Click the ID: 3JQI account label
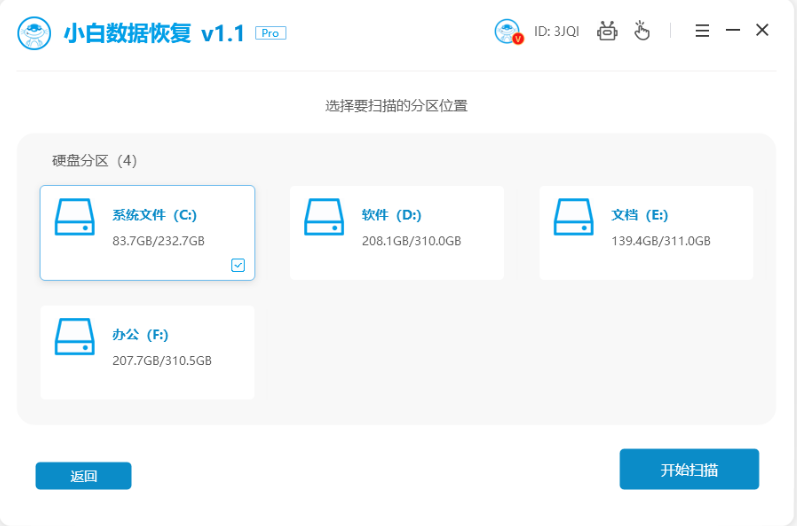This screenshot has width=797, height=526. click(x=556, y=31)
